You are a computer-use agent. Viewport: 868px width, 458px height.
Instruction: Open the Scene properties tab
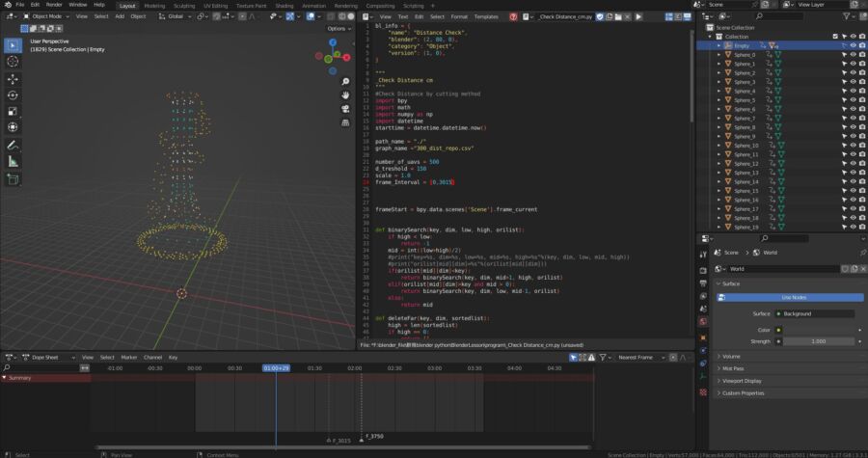pos(703,309)
